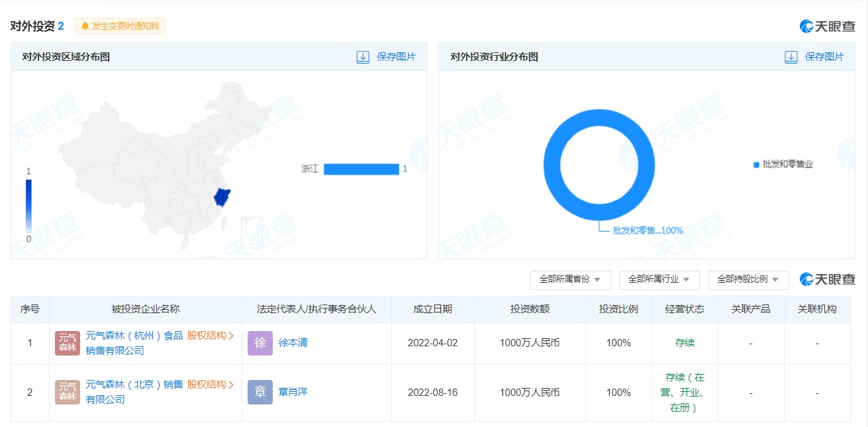The height and width of the screenshot is (427, 868).
Task: Click the 100% ratio for the Hangzhou company
Action: coord(618,343)
